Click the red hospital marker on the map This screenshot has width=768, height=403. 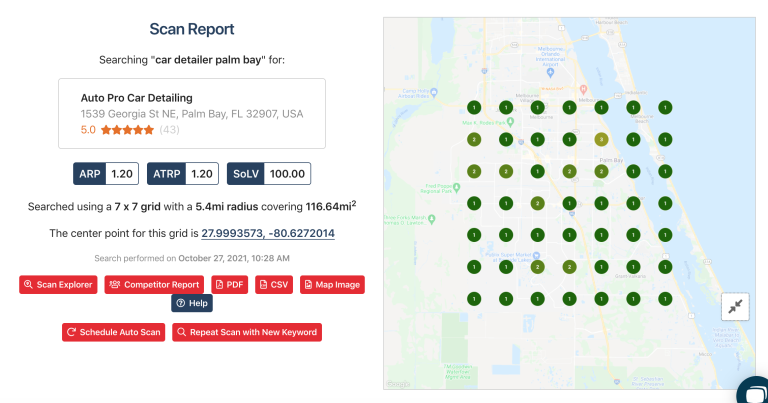tap(583, 90)
